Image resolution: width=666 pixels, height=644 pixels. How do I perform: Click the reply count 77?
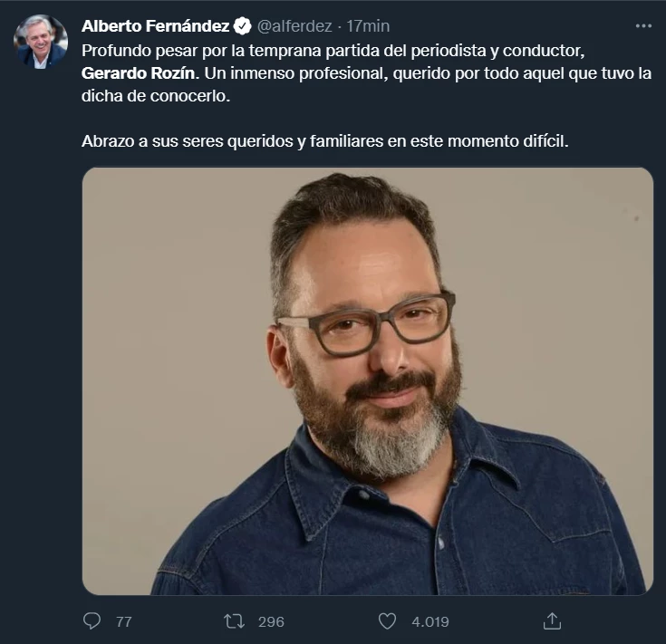(x=124, y=621)
